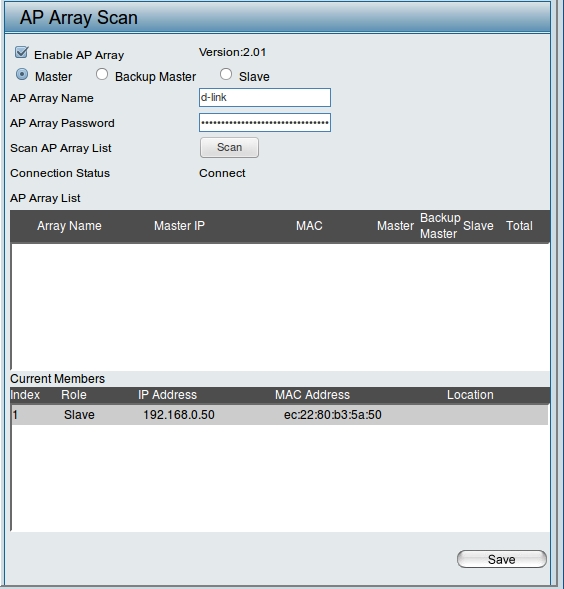Select the Slave member row 192.168.0.50
This screenshot has height=589, width=564.
[x=279, y=415]
